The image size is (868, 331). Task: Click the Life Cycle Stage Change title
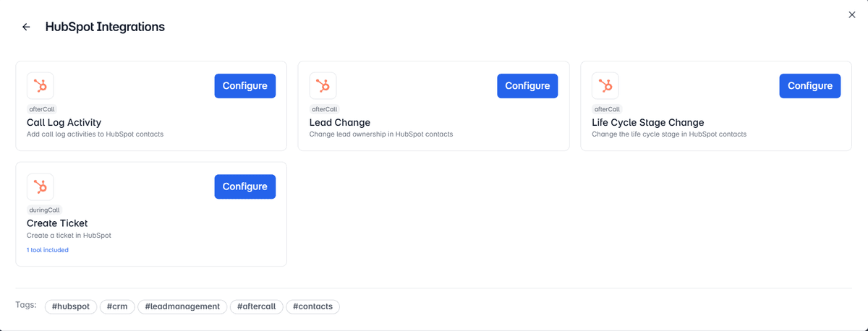[648, 123]
